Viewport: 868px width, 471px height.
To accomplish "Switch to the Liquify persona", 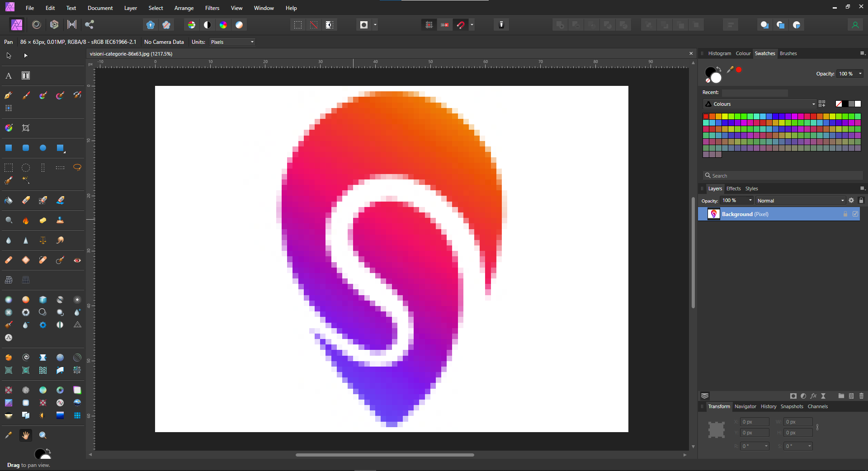I will click(37, 25).
